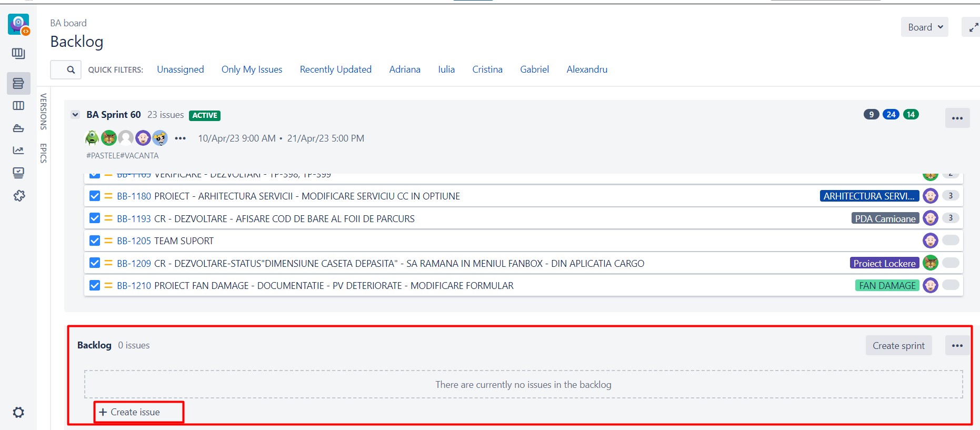
Task: Click Create issue in the Backlog
Action: (x=129, y=412)
